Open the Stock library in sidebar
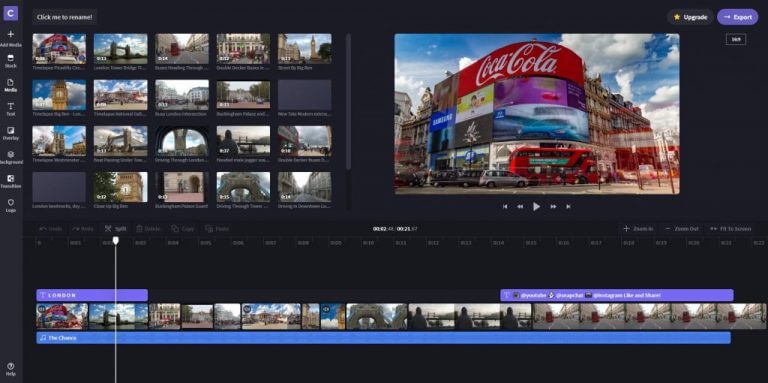 pyautogui.click(x=11, y=61)
